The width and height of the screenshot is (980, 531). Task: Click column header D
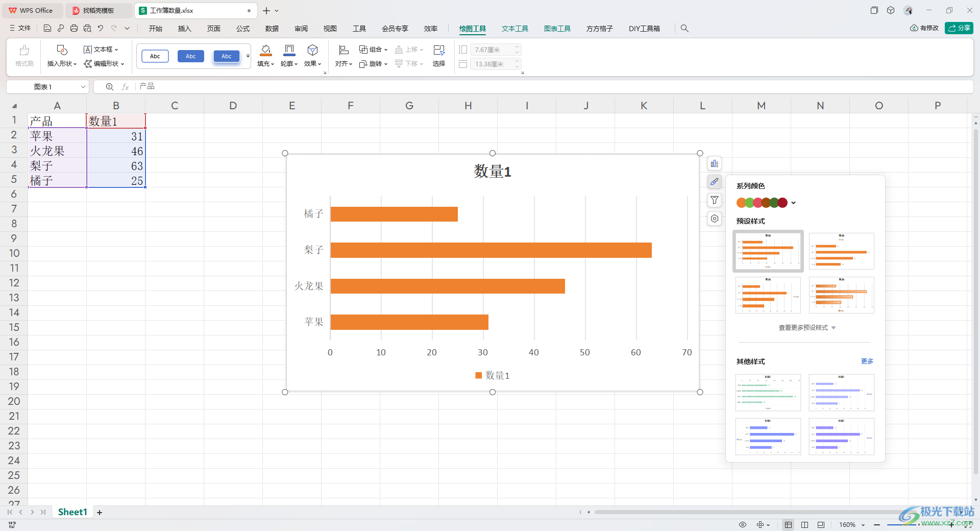(x=233, y=106)
